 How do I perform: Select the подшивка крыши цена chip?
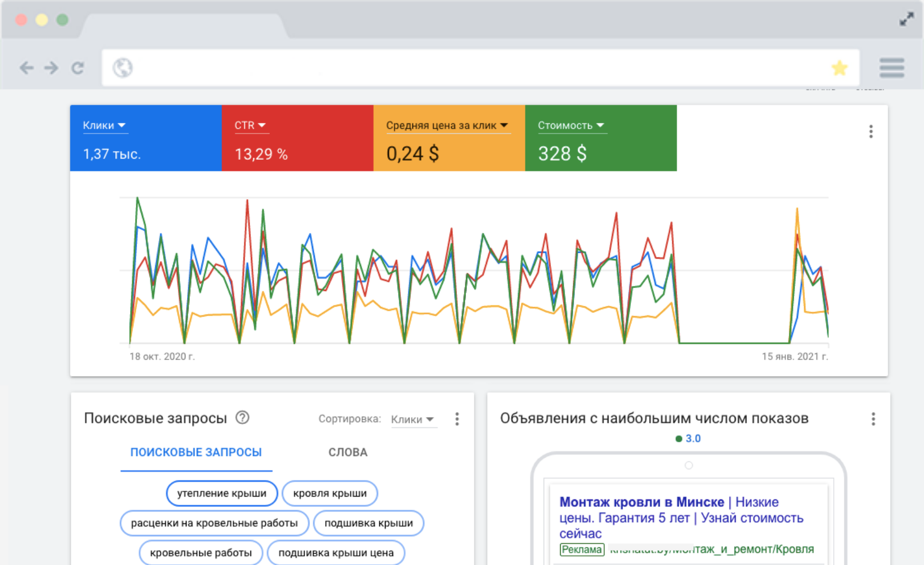point(336,552)
